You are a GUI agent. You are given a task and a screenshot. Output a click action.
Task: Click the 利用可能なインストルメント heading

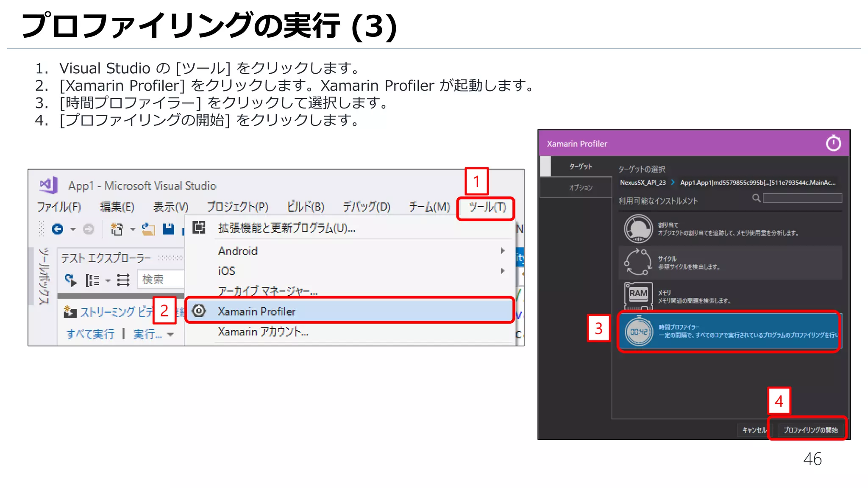[658, 201]
